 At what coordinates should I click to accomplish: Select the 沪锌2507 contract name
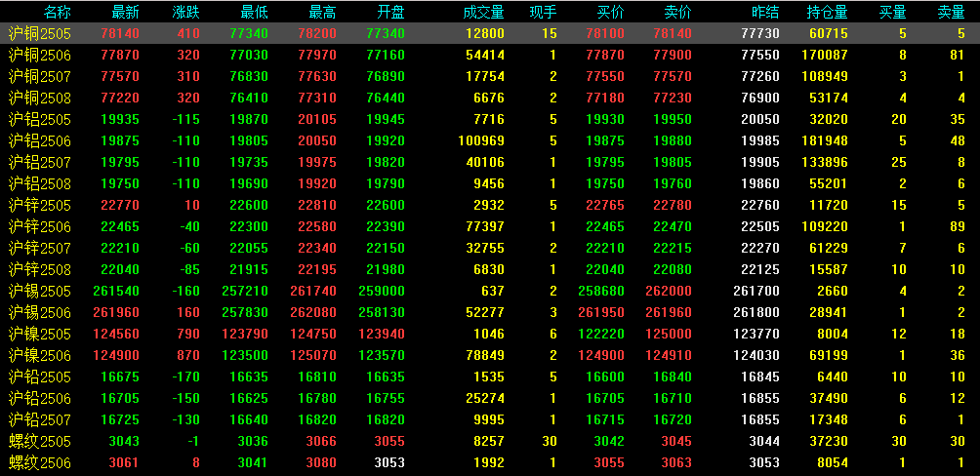click(x=40, y=248)
